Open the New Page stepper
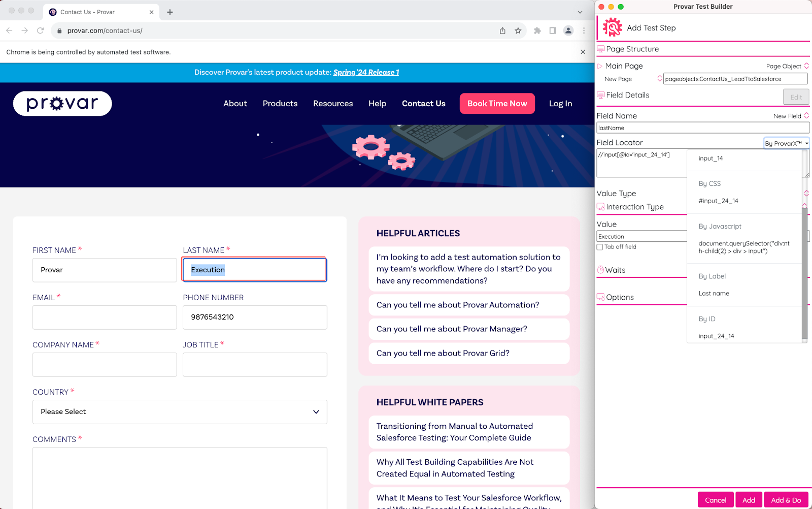The image size is (812, 509). [x=660, y=79]
